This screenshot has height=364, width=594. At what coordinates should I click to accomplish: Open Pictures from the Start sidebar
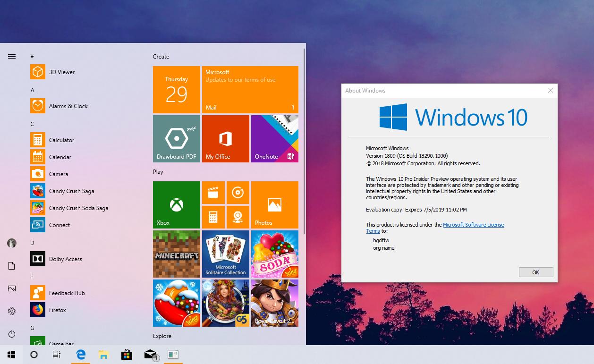coord(11,288)
